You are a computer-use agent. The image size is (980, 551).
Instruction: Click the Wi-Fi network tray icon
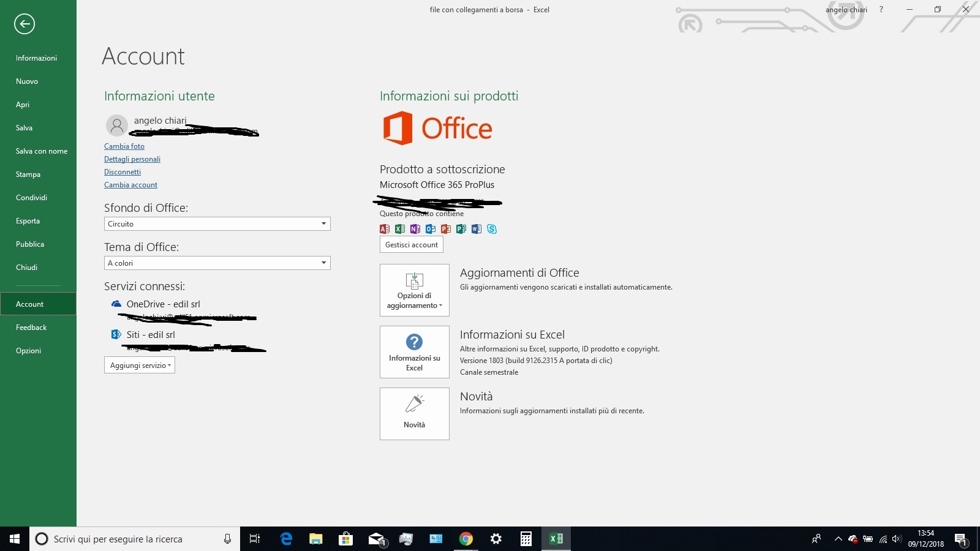point(883,539)
